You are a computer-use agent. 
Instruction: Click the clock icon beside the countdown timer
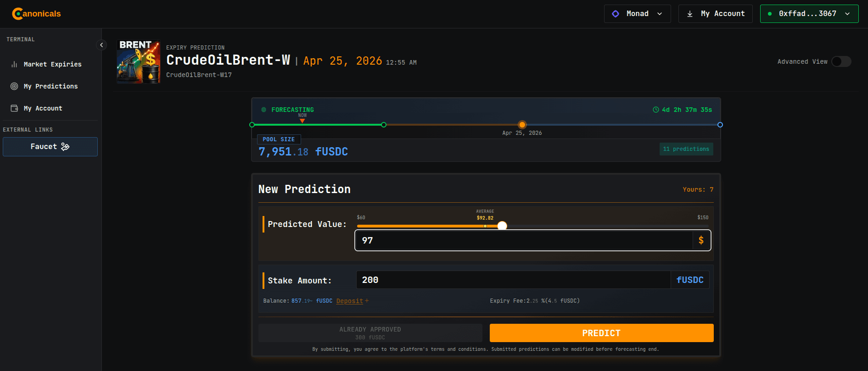pyautogui.click(x=656, y=110)
